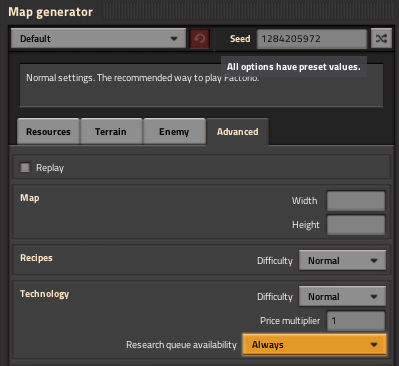Click the Recipes section label
The height and width of the screenshot is (366, 399).
point(36,258)
